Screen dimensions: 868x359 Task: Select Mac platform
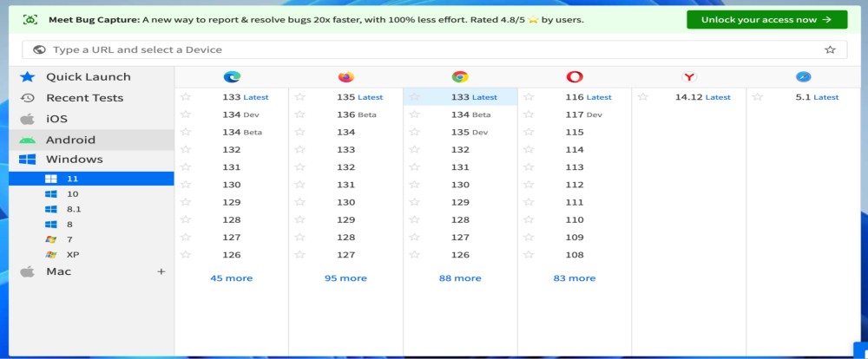pyautogui.click(x=91, y=271)
